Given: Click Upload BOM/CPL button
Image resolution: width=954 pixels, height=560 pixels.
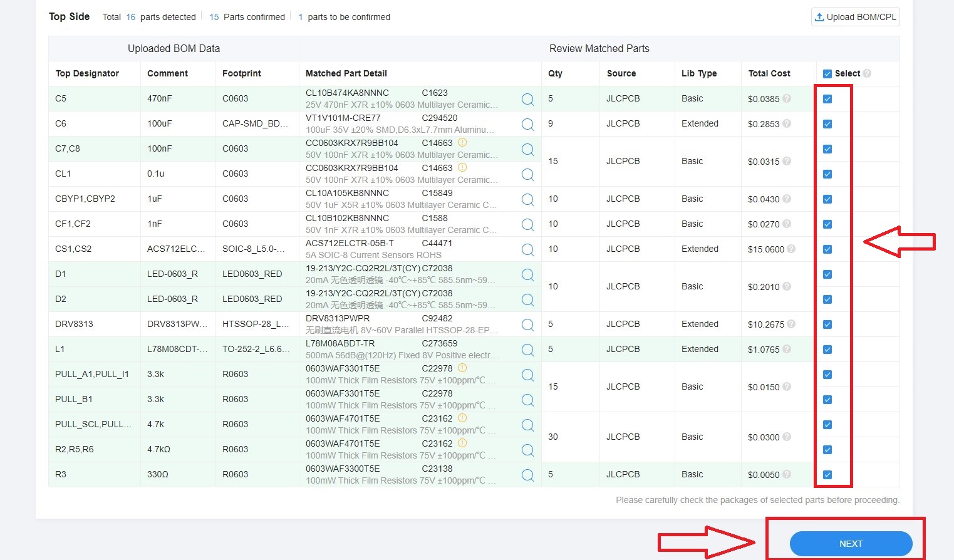Looking at the screenshot, I should [x=855, y=17].
